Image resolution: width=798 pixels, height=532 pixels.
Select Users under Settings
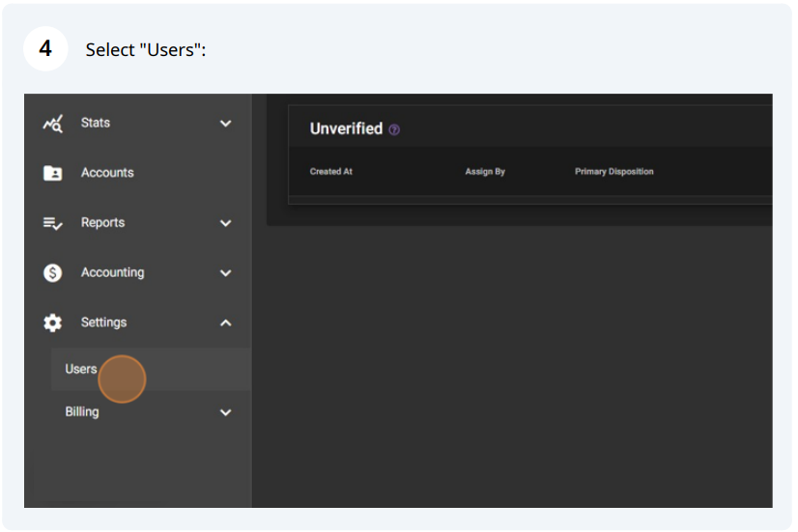pos(151,369)
